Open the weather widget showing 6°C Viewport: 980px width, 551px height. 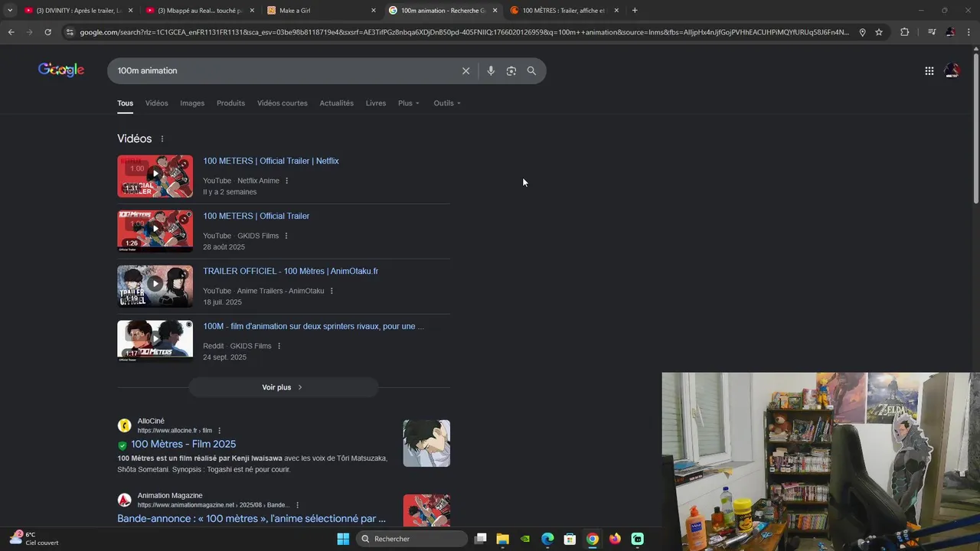click(x=34, y=539)
